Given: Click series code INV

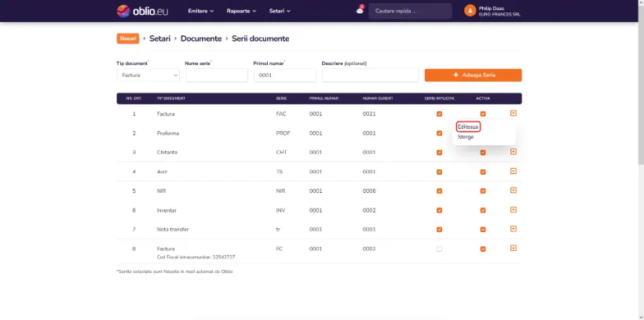Looking at the screenshot, I should coord(281,210).
